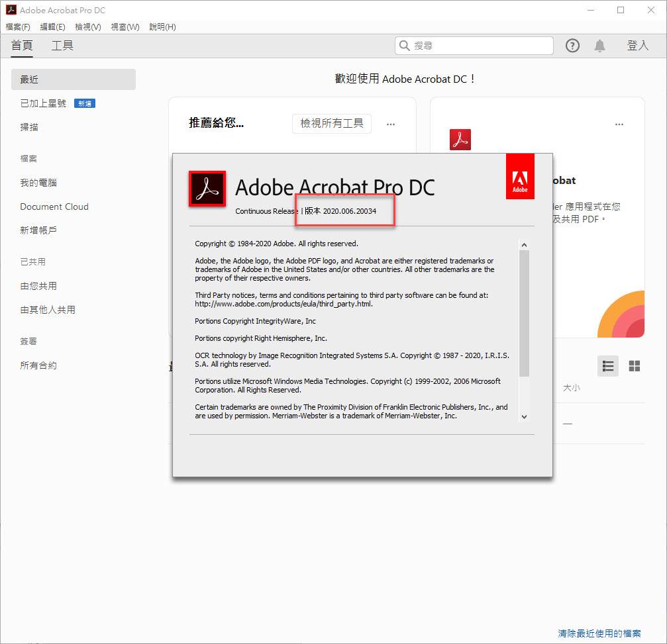The height and width of the screenshot is (644, 667).
Task: Click the About dialog scrollbar thumb
Action: [x=524, y=313]
